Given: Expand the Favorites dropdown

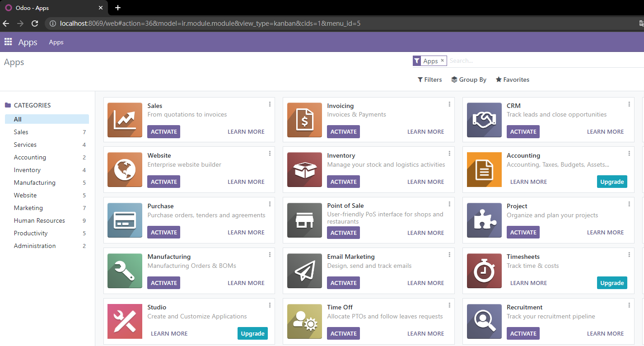Looking at the screenshot, I should 512,79.
